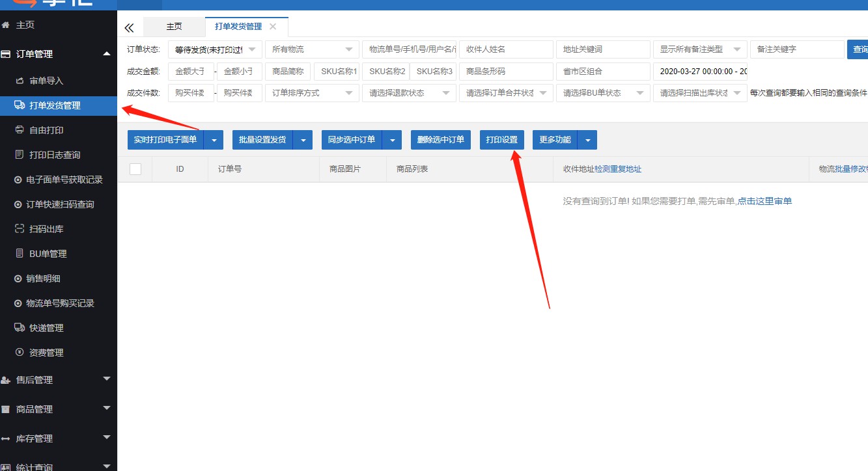Click the 点击这里审单 link
The height and width of the screenshot is (471, 868).
(x=764, y=202)
